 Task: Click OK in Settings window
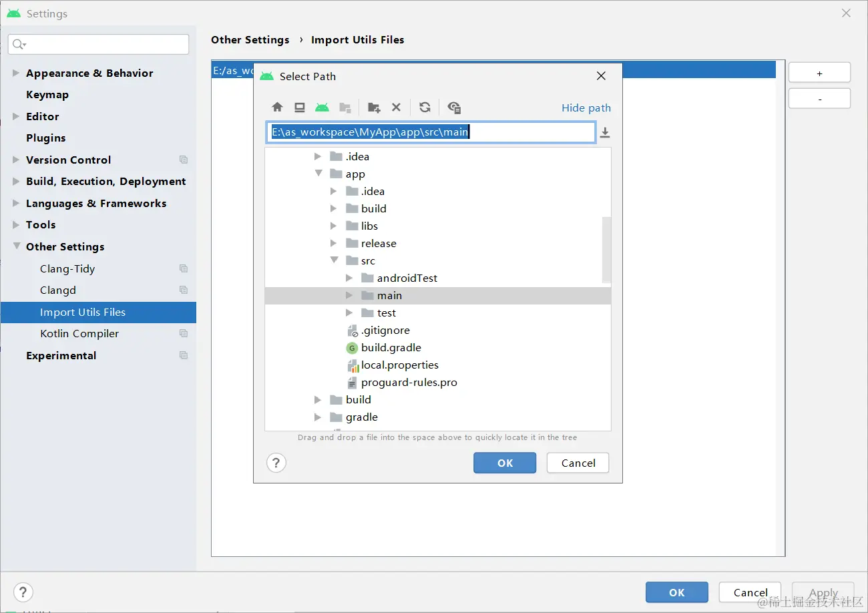pos(677,592)
